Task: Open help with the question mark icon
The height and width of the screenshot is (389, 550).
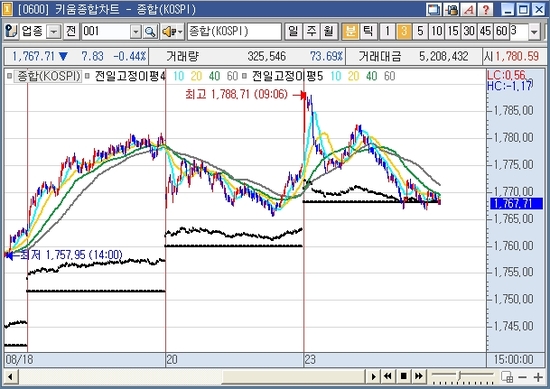Action: 486,9
